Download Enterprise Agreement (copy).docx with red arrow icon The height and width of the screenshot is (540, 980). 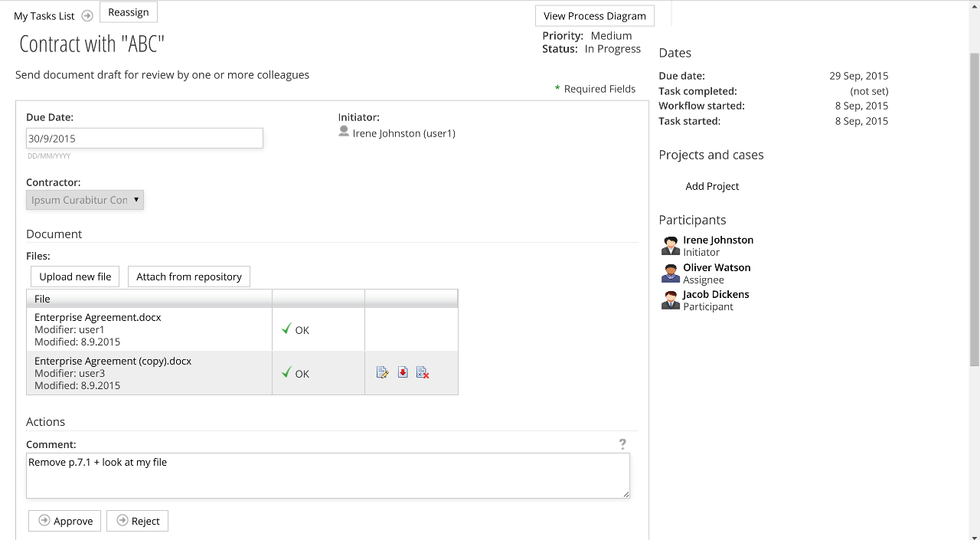(x=403, y=372)
